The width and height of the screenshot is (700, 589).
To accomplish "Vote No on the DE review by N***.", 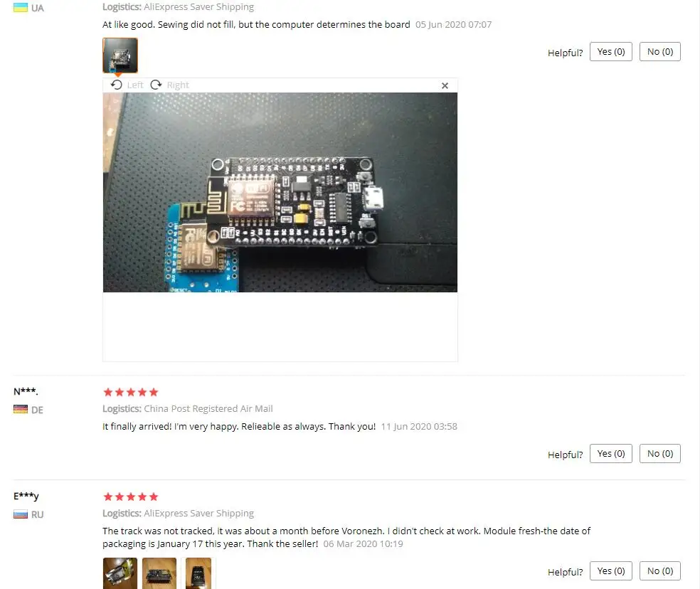I will coord(660,454).
